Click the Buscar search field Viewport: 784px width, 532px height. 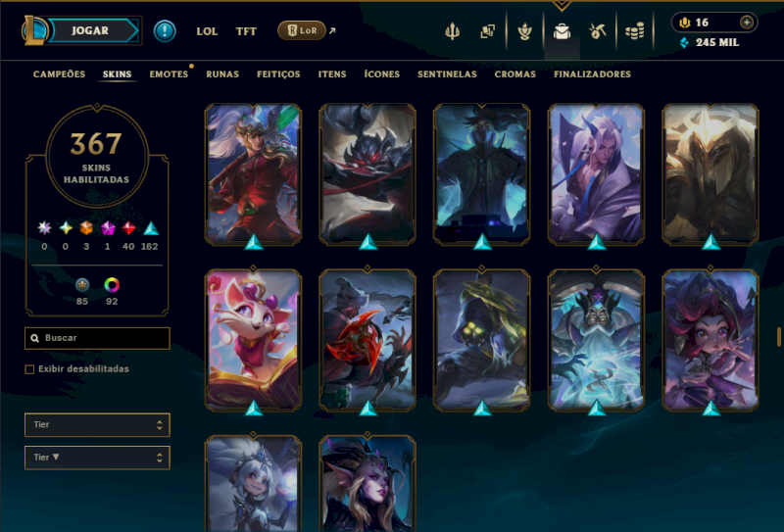click(x=97, y=338)
